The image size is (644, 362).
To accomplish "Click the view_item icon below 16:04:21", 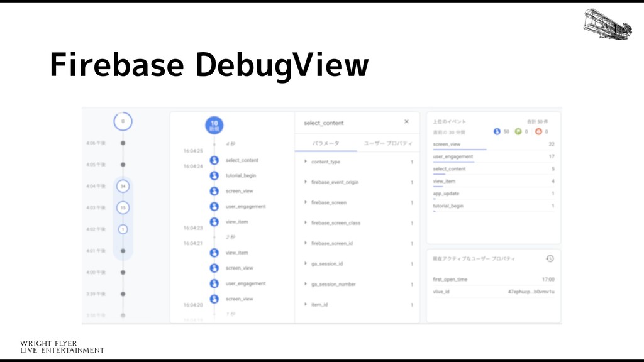I will click(x=214, y=253).
